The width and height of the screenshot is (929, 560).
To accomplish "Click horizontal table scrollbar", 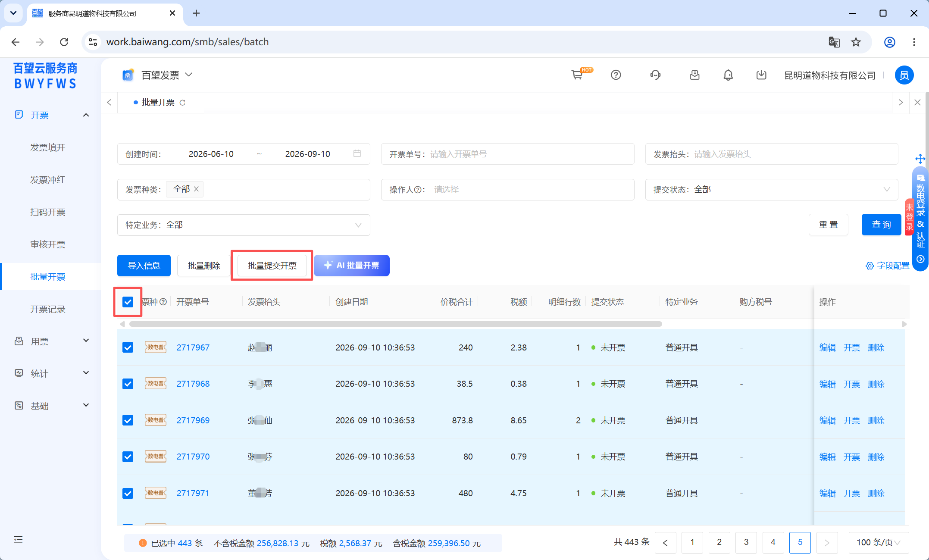I will click(x=395, y=324).
